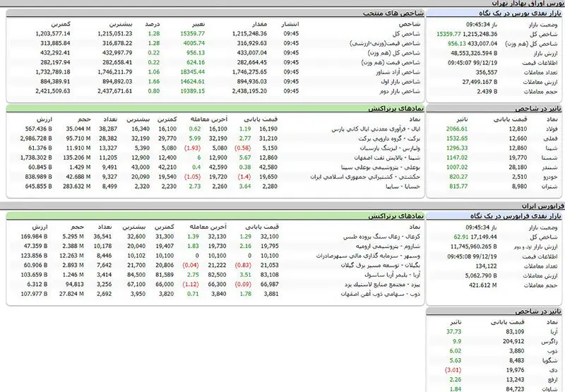The width and height of the screenshot is (565, 392).
Task: Select 'خودرو' in the index impact table
Action: (x=551, y=177)
